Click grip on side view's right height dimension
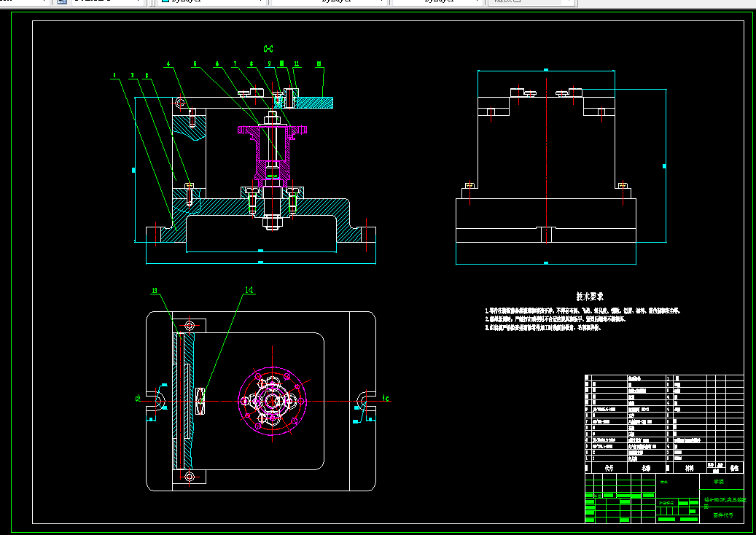The width and height of the screenshot is (756, 535). coord(664,166)
